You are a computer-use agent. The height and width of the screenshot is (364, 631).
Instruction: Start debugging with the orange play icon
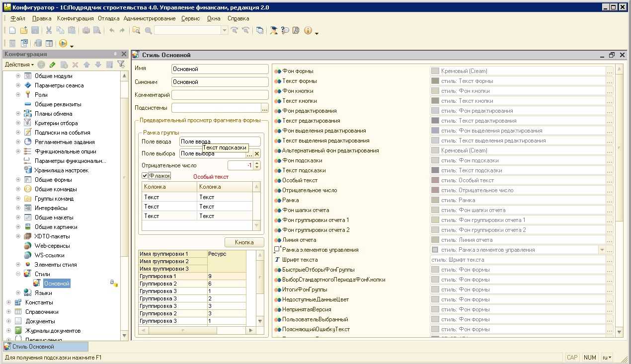pyautogui.click(x=63, y=44)
